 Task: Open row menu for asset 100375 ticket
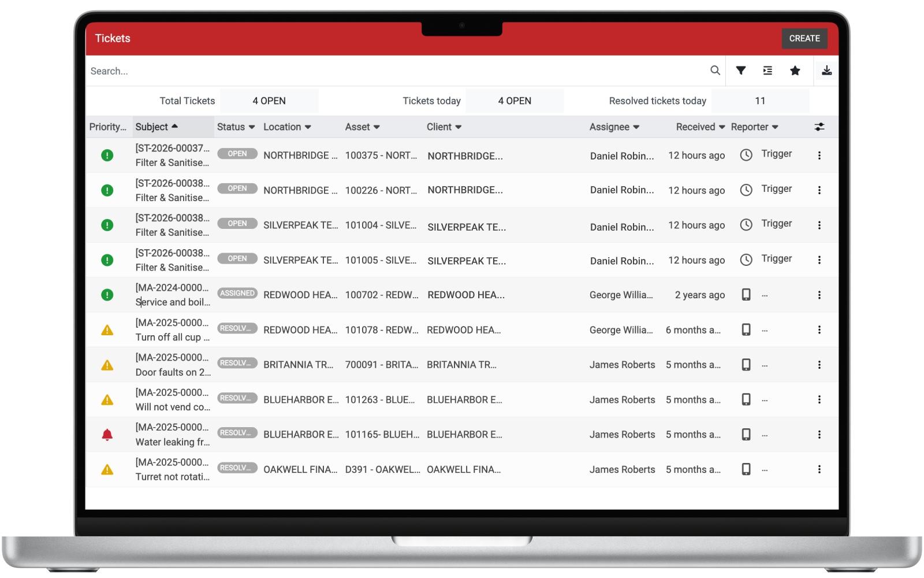[819, 155]
